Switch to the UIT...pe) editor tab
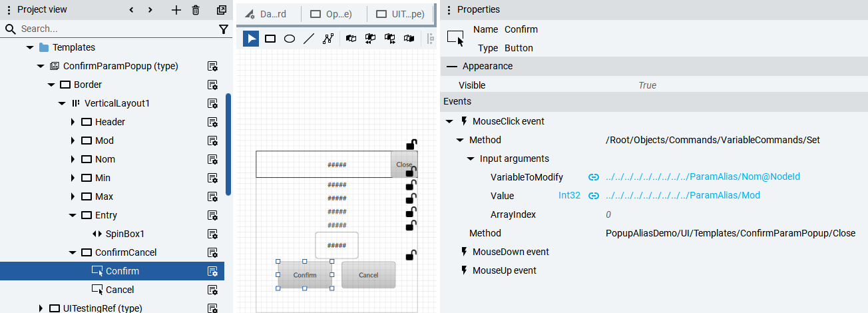The height and width of the screenshot is (313, 868). click(401, 14)
